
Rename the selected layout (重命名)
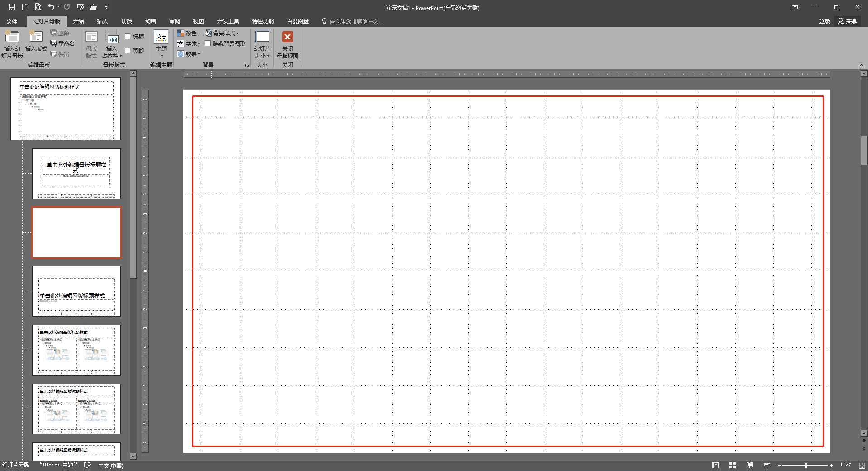(63, 43)
